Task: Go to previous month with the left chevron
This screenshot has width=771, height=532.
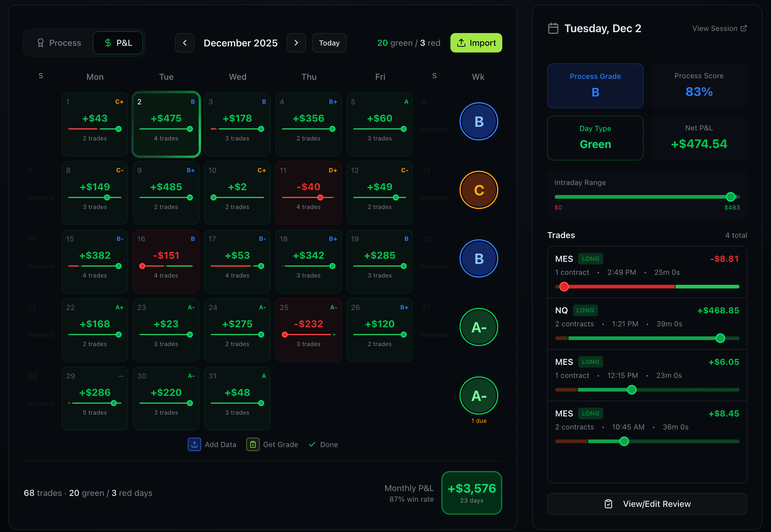Action: [x=185, y=43]
